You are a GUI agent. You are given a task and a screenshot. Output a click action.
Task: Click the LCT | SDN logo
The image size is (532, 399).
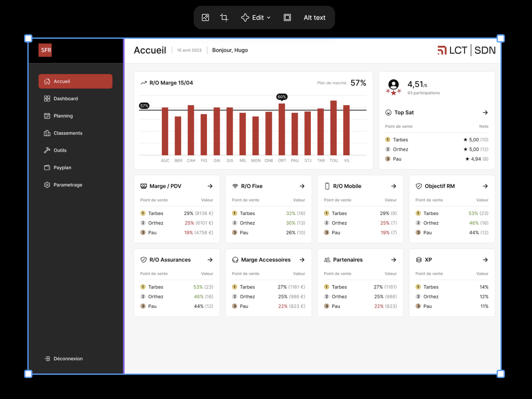click(x=466, y=50)
